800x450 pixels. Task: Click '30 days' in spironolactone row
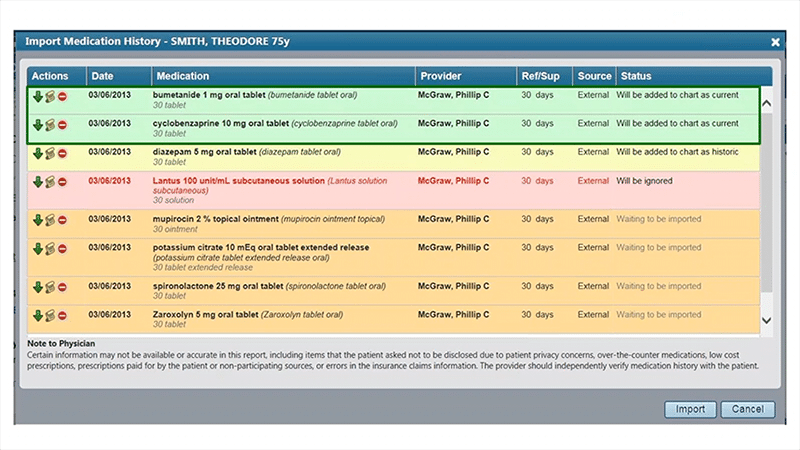pyautogui.click(x=537, y=286)
